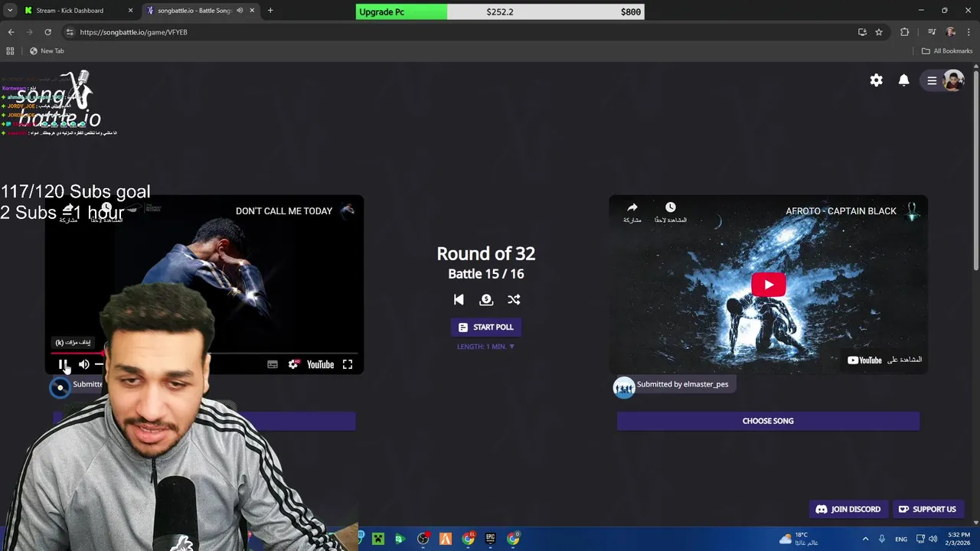The height and width of the screenshot is (551, 980).
Task: Open Minecraft from the taskbar
Action: pyautogui.click(x=377, y=539)
